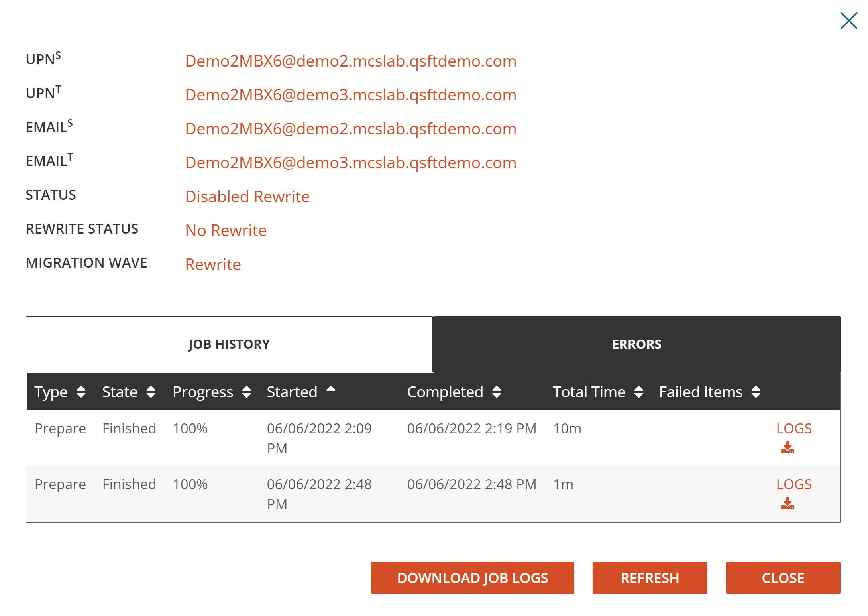Image resolution: width=868 pixels, height=616 pixels.
Task: Sort by Completed column arrows
Action: [497, 392]
